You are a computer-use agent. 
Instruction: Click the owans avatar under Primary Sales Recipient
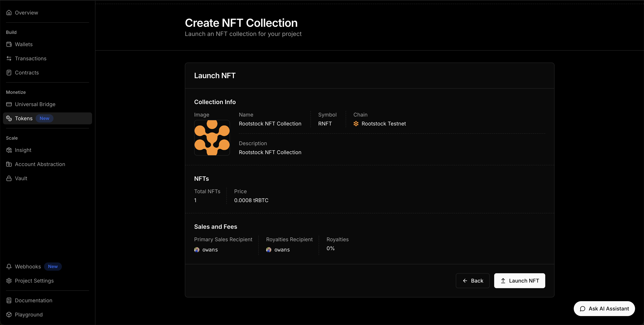click(x=197, y=250)
